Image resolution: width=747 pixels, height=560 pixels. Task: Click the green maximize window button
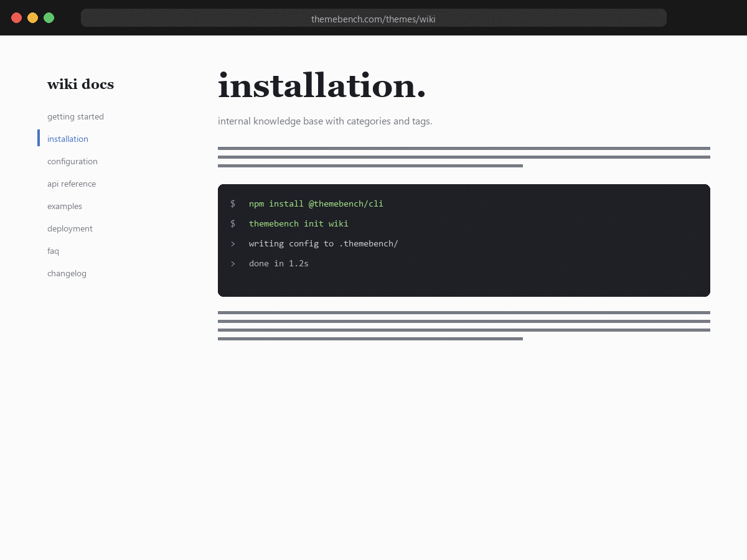click(x=49, y=17)
